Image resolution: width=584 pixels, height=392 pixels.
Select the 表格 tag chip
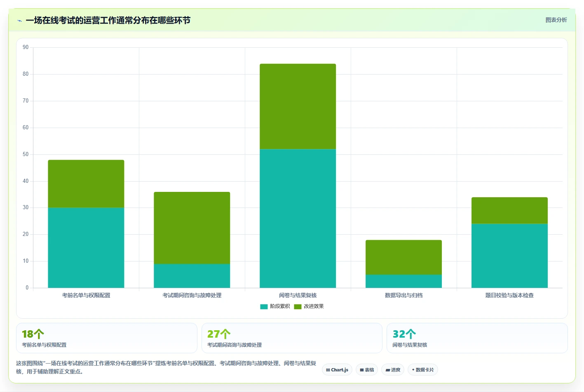pyautogui.click(x=367, y=370)
